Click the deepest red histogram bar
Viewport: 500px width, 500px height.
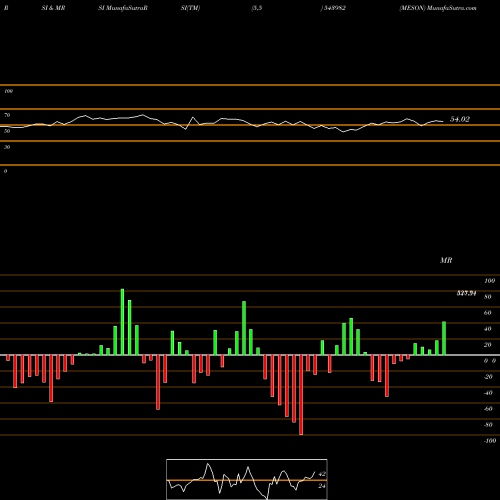pyautogui.click(x=301, y=395)
